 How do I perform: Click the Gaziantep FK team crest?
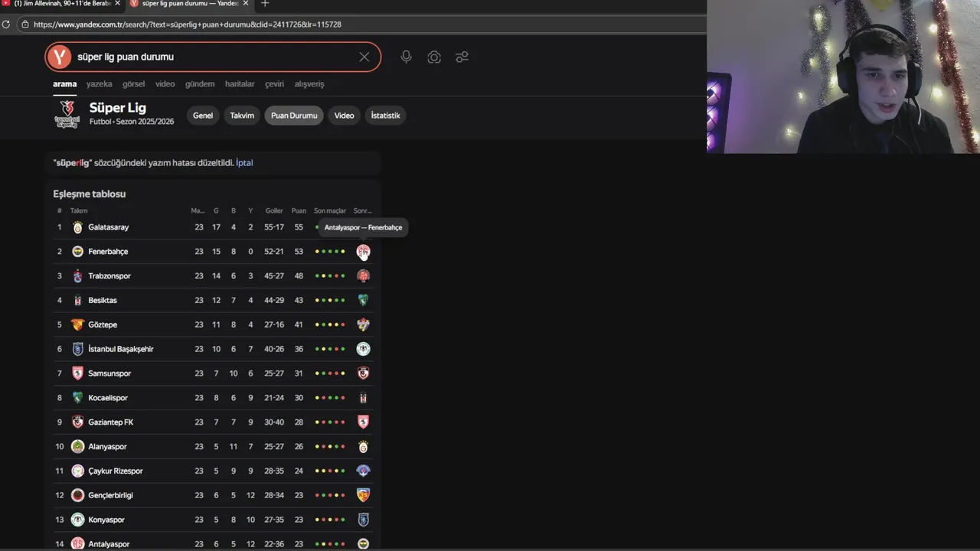click(77, 422)
